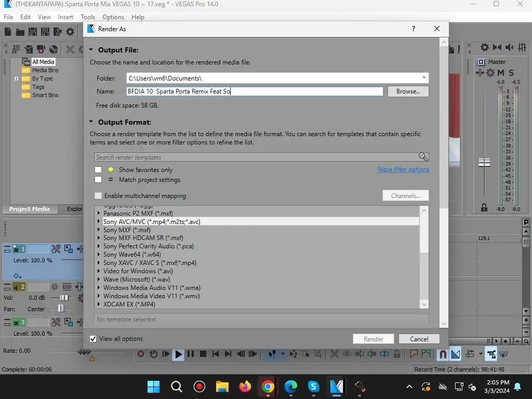532x399 pixels.
Task: Mute the Master bus with M
Action: (x=501, y=73)
